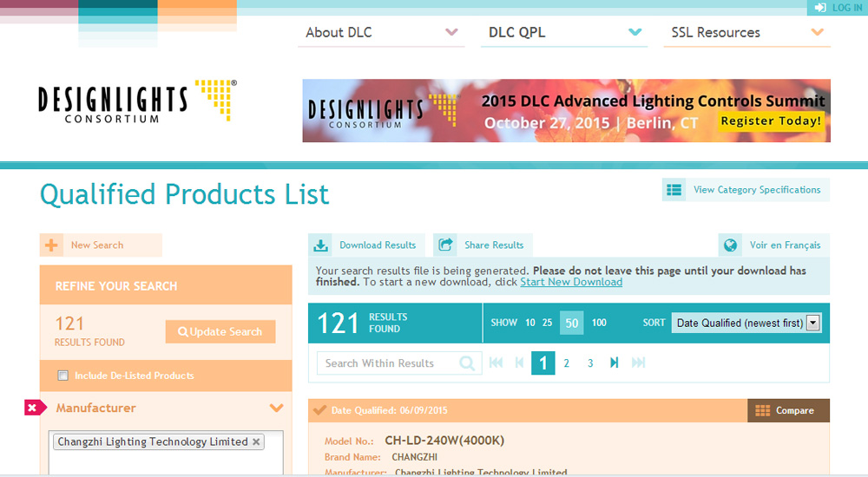This screenshot has height=477, width=868.
Task: Click the plus icon for New Search
Action: (51, 245)
